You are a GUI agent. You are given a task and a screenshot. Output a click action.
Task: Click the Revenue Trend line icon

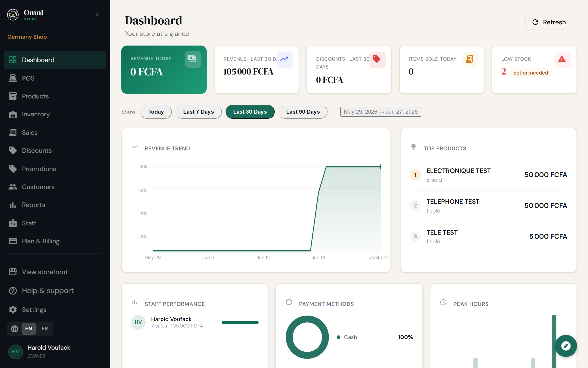(x=135, y=147)
